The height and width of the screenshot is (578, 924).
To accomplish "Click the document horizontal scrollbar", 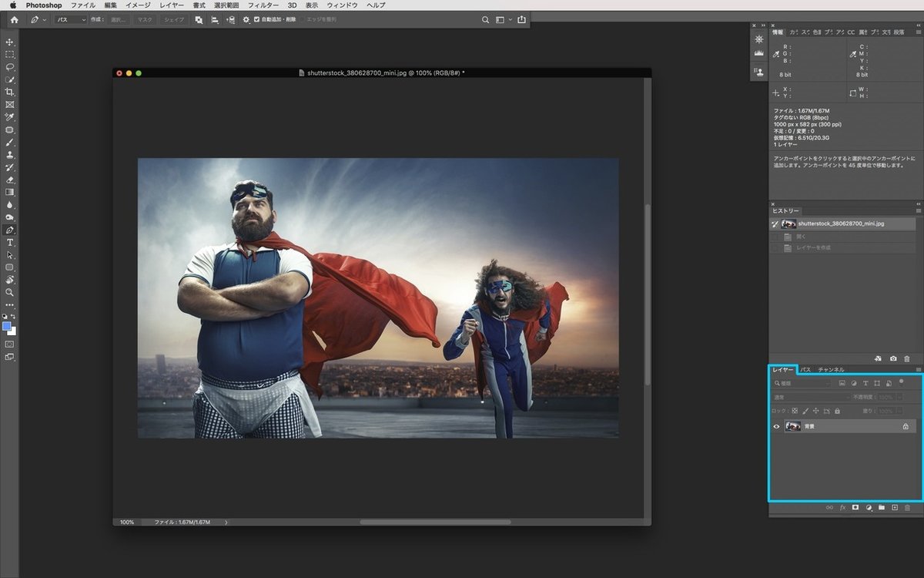I will [435, 522].
